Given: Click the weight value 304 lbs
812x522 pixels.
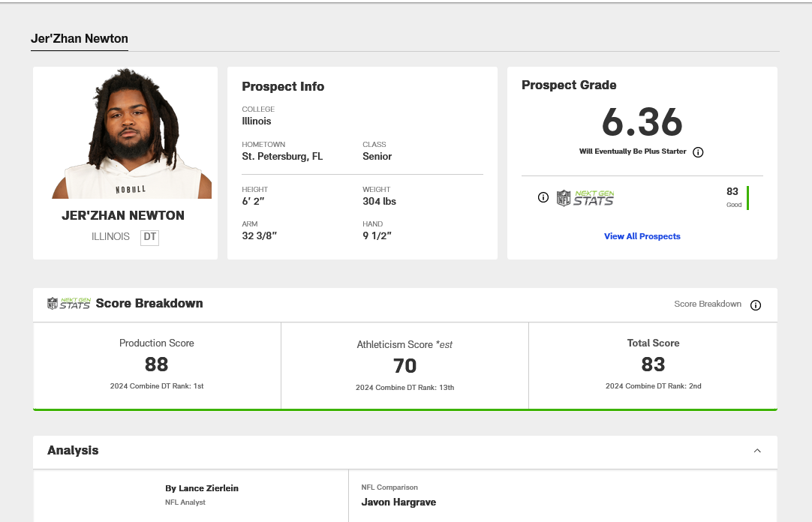Looking at the screenshot, I should [379, 201].
